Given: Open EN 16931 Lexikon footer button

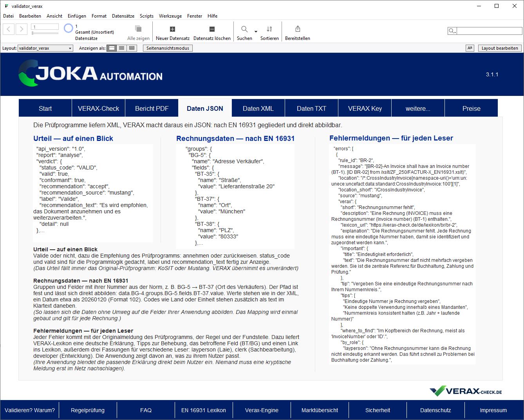Looking at the screenshot, I should 204,410.
